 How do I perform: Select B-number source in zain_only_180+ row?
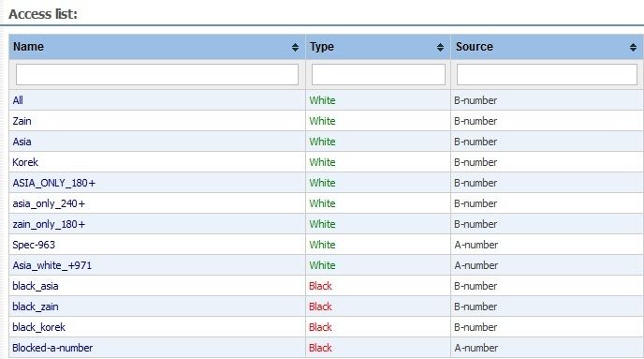pyautogui.click(x=476, y=224)
